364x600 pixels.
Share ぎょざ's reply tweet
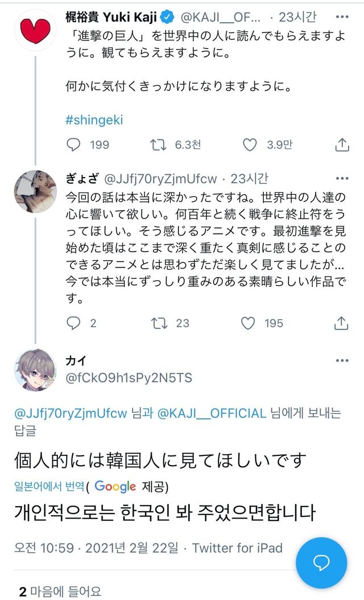[x=341, y=323]
